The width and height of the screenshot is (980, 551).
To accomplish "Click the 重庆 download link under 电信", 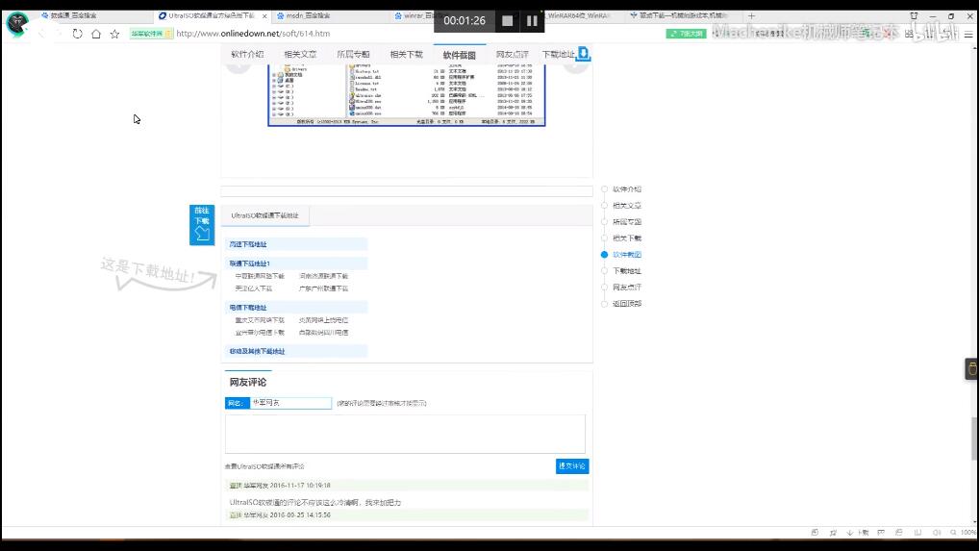I will coord(260,320).
